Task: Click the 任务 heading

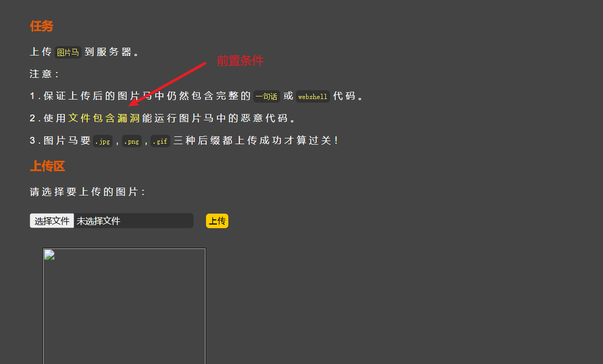Action: click(x=42, y=26)
